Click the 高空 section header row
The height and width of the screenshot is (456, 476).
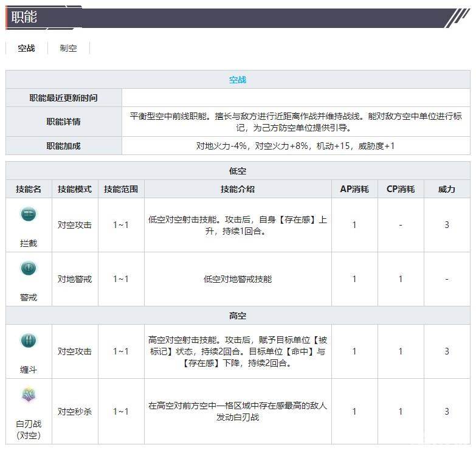238,316
